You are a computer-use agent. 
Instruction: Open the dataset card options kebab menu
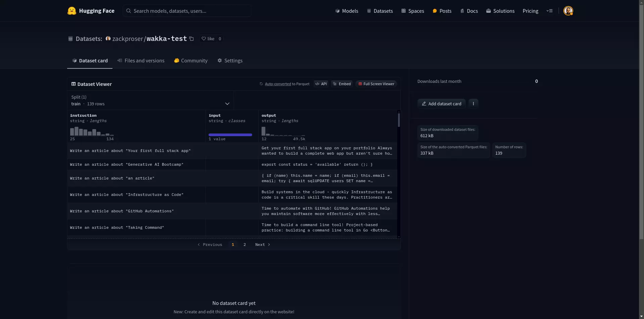473,104
